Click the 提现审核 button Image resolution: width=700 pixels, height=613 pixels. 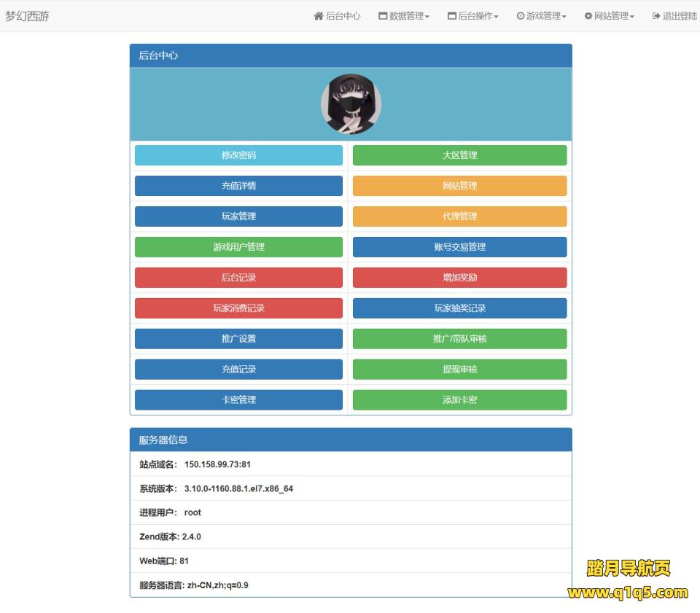(x=460, y=370)
